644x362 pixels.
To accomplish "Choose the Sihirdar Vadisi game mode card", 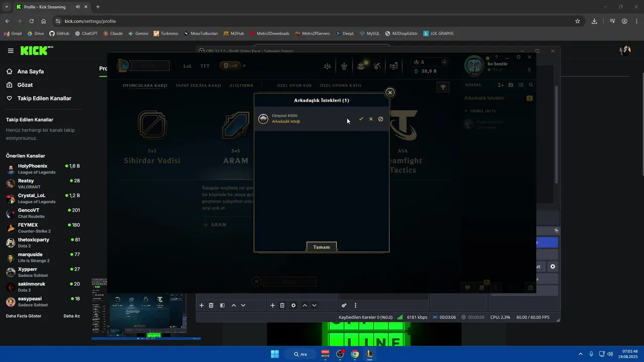I will (152, 137).
